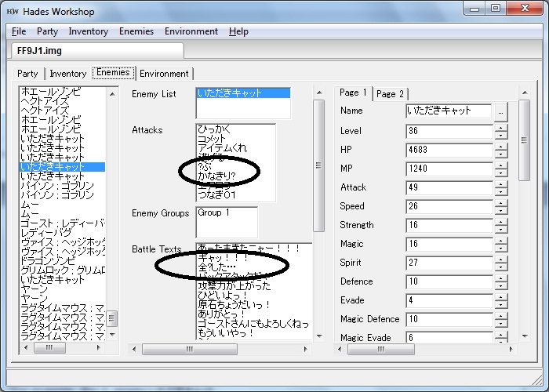Open the Environment menu in menu bar
The height and width of the screenshot is (392, 549).
(x=191, y=31)
